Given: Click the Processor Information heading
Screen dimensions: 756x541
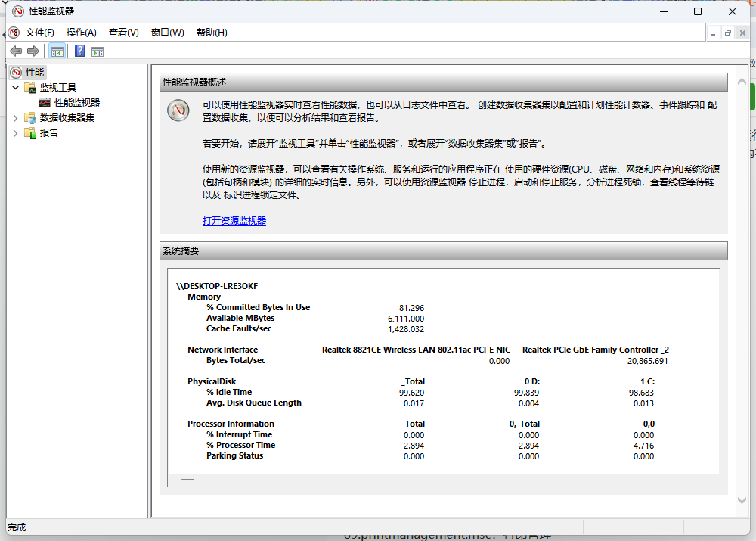Looking at the screenshot, I should coord(231,424).
